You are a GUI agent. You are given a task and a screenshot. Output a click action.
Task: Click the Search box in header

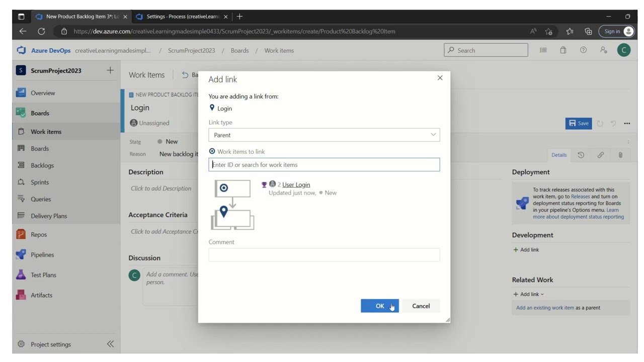[486, 50]
